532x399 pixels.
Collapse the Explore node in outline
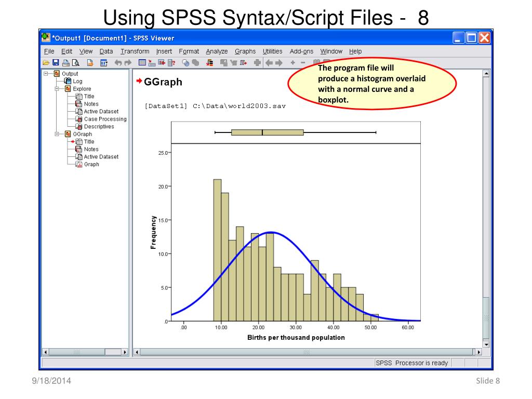(x=57, y=88)
